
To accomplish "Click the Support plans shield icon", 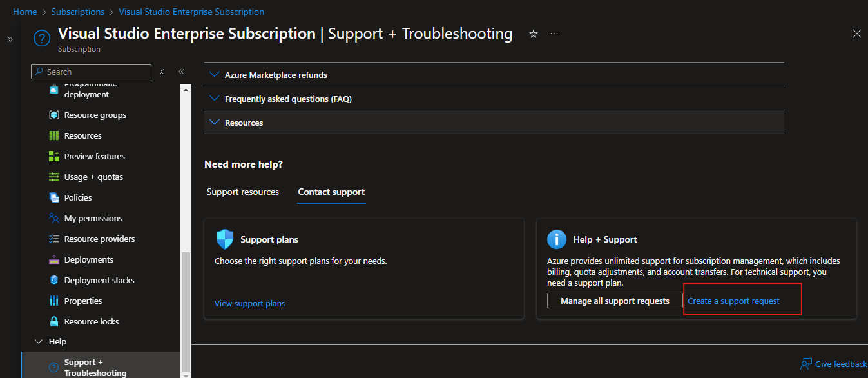I will click(225, 239).
